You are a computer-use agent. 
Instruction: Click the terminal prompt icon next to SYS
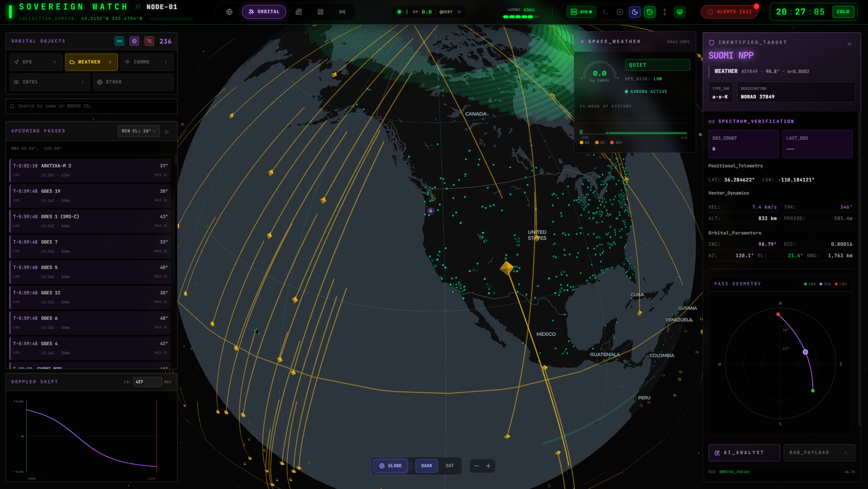[605, 12]
